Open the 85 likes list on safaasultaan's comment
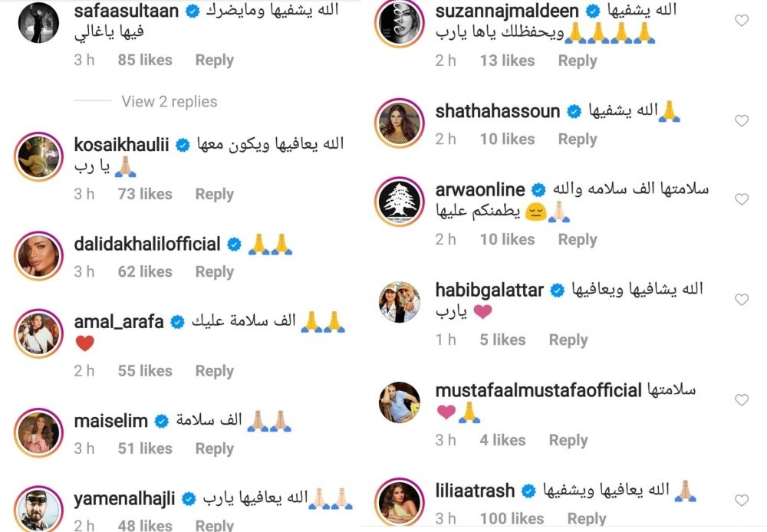 point(145,60)
